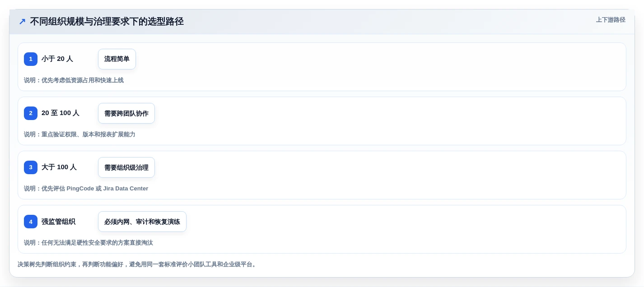Click the number 1 step badge
This screenshot has width=644, height=287.
(31, 59)
